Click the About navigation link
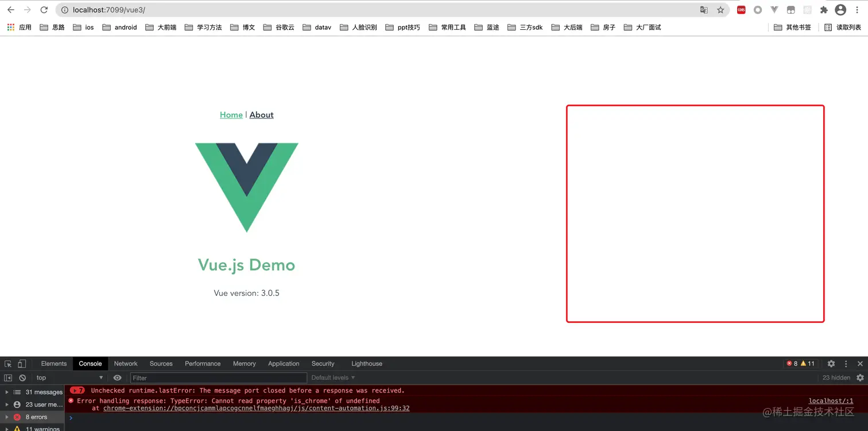The height and width of the screenshot is (431, 868). coord(262,115)
